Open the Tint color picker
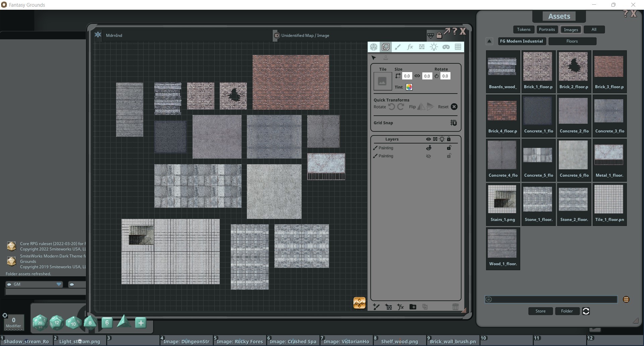644x346 pixels. coord(409,87)
